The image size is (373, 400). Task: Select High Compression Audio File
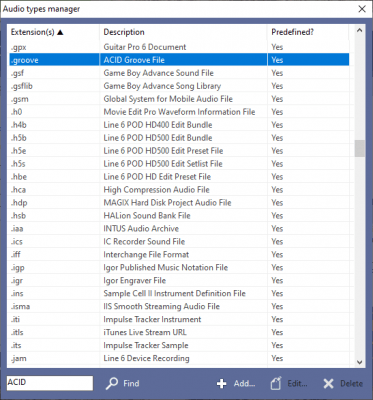point(156,190)
